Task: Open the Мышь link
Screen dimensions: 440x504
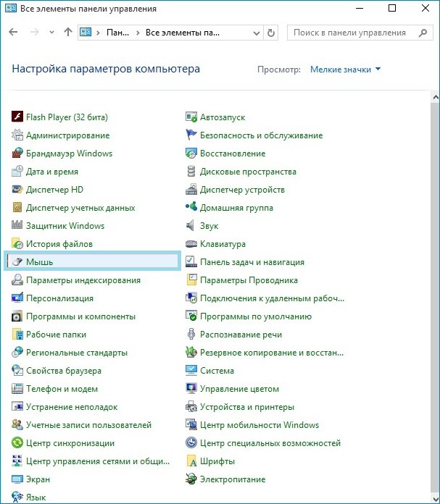Action: (39, 262)
